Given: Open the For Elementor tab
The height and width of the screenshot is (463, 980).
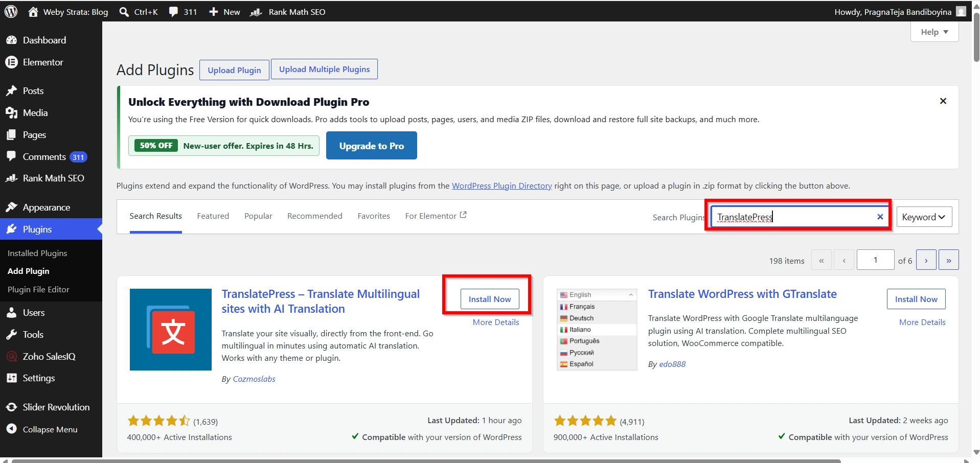Looking at the screenshot, I should pos(436,216).
